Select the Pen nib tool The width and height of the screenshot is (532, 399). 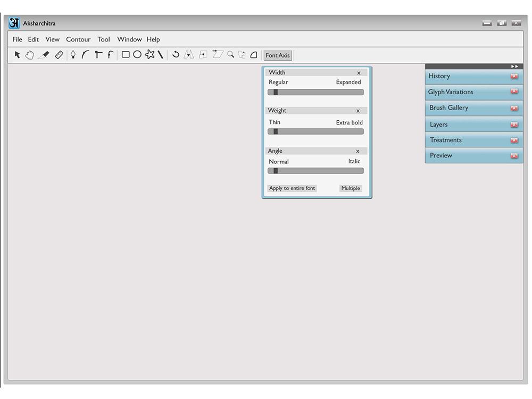(73, 55)
